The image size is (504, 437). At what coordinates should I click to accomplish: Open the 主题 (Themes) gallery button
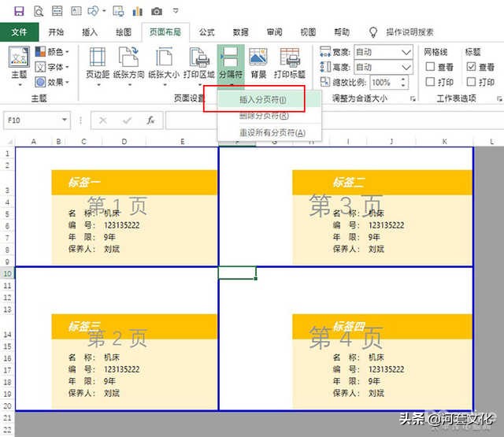pos(19,66)
